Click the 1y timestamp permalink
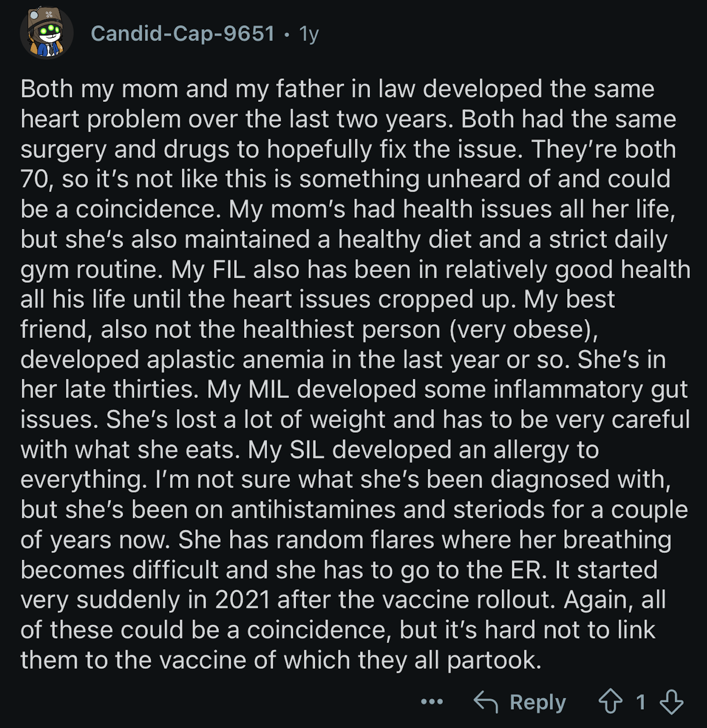 pyautogui.click(x=309, y=34)
